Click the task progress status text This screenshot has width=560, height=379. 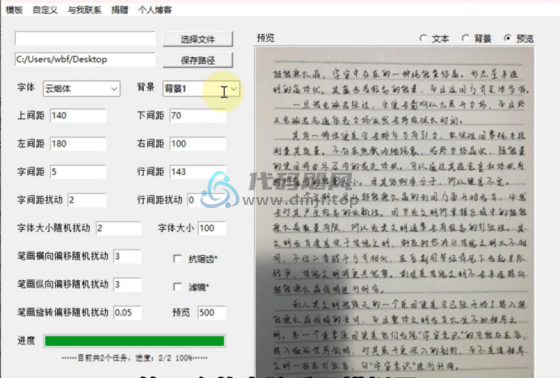[135, 358]
